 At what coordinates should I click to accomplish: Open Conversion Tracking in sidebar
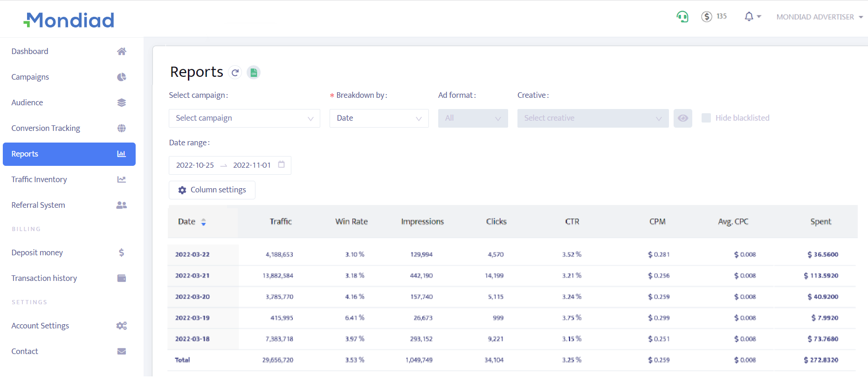46,128
